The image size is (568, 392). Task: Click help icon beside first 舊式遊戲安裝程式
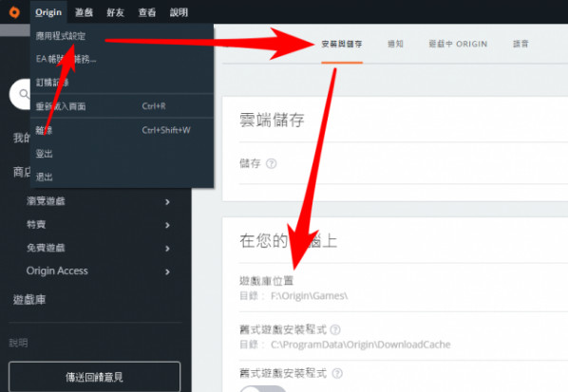click(335, 329)
